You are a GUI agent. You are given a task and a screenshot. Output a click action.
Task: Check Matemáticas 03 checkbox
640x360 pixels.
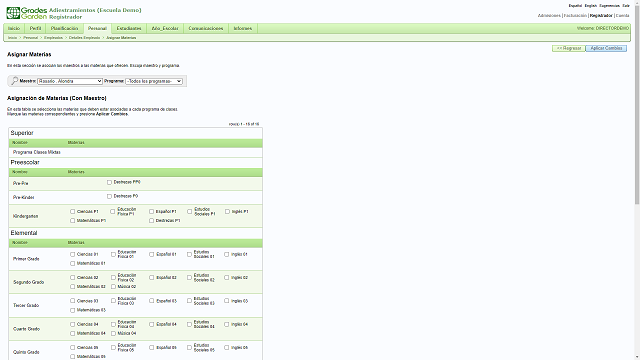pyautogui.click(x=73, y=310)
